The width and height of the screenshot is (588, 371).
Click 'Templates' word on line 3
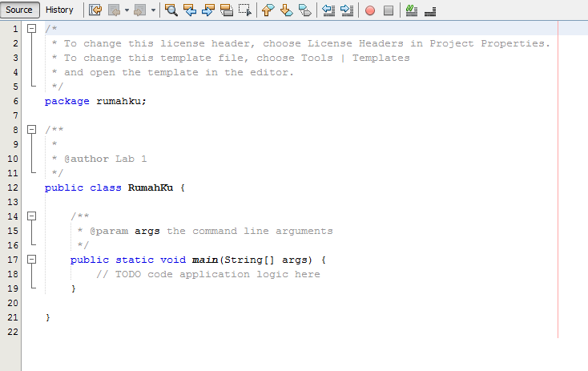pos(381,58)
